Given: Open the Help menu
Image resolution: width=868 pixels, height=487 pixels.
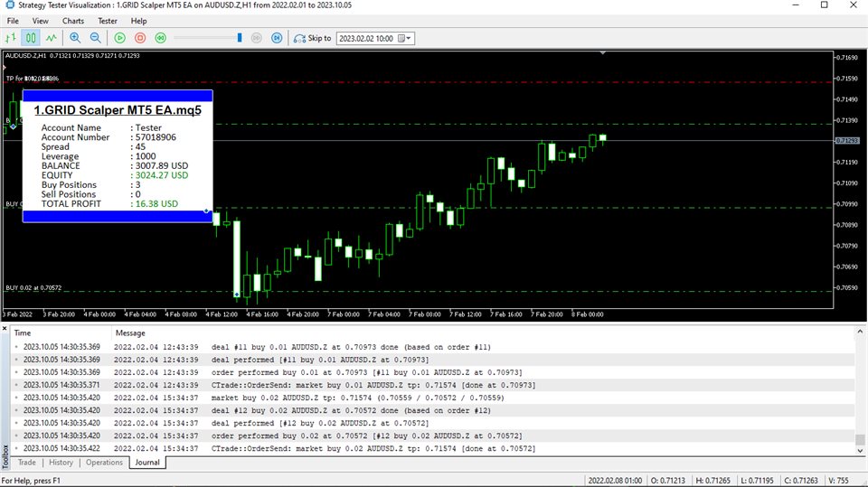Looking at the screenshot, I should pos(138,21).
